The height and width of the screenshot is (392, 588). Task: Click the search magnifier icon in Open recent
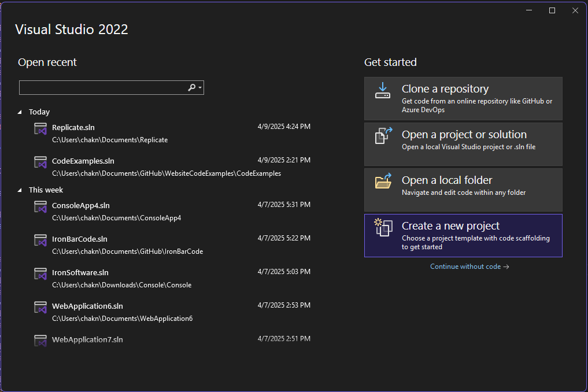191,87
